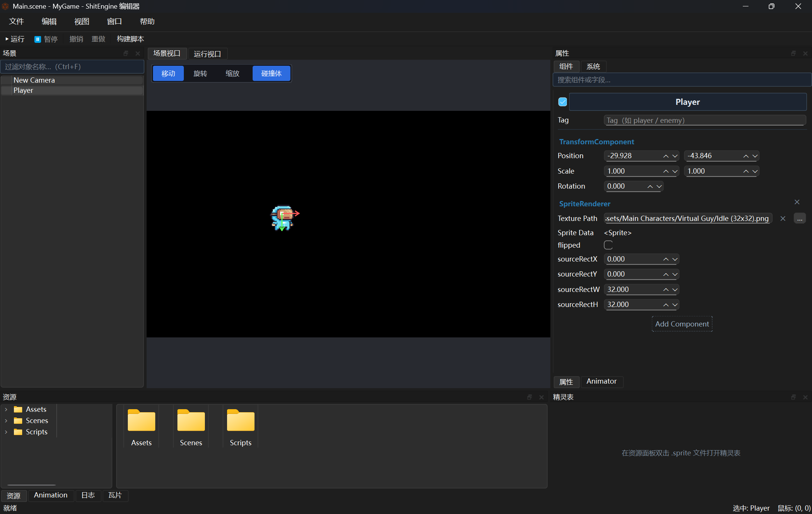This screenshot has height=514, width=812.
Task: Close the 属性 panel
Action: 805,53
